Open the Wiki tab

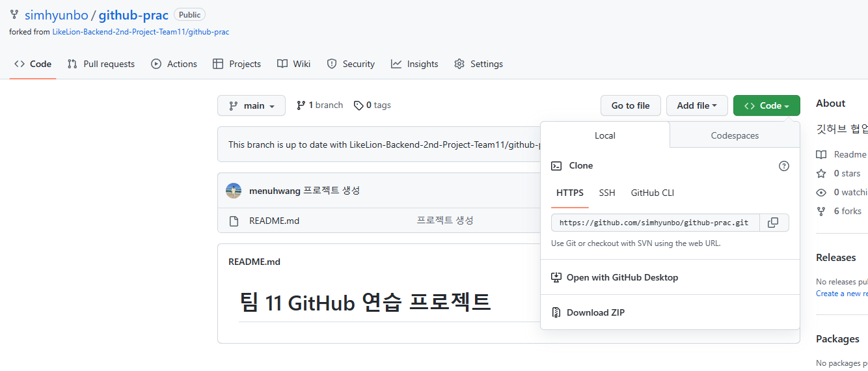pyautogui.click(x=293, y=64)
